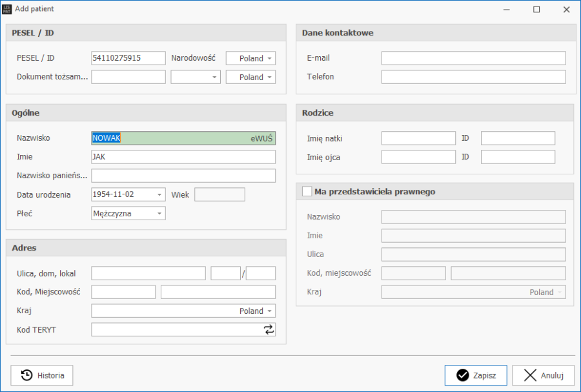Maximize the Add patient window

coord(536,10)
